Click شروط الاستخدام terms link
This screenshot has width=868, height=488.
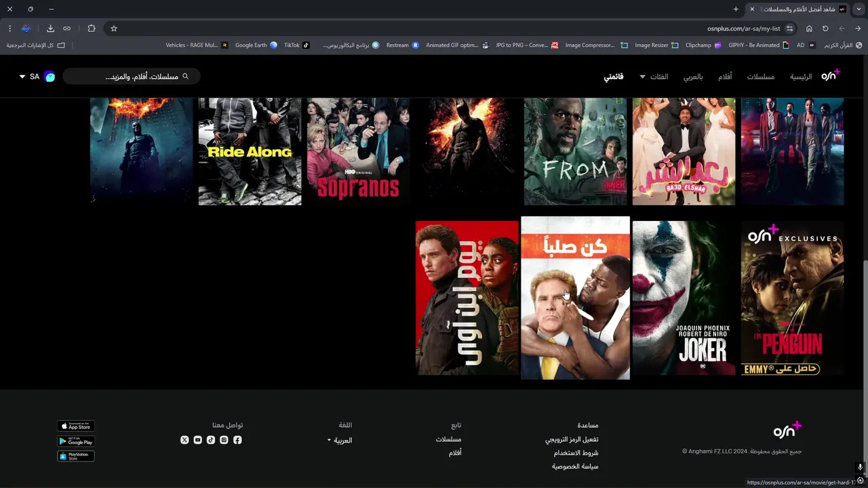click(576, 453)
